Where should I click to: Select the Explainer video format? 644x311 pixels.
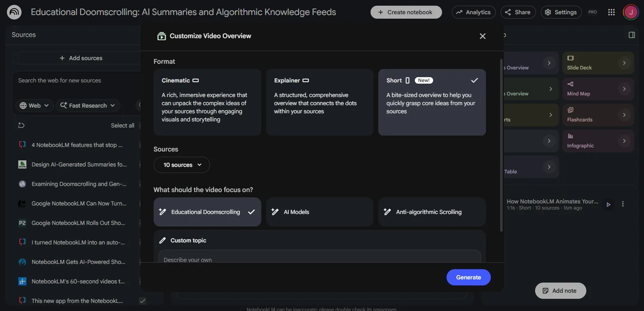click(x=320, y=102)
